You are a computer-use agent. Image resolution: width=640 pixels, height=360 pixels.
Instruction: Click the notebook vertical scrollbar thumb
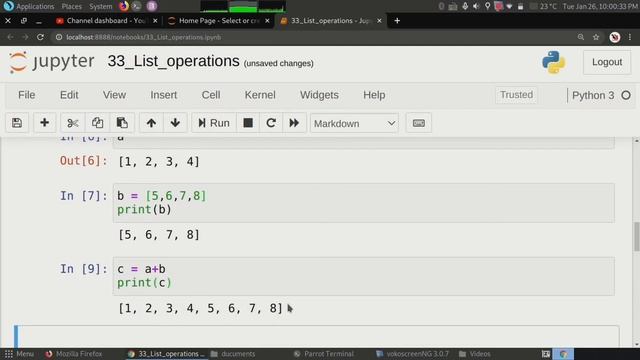636,237
